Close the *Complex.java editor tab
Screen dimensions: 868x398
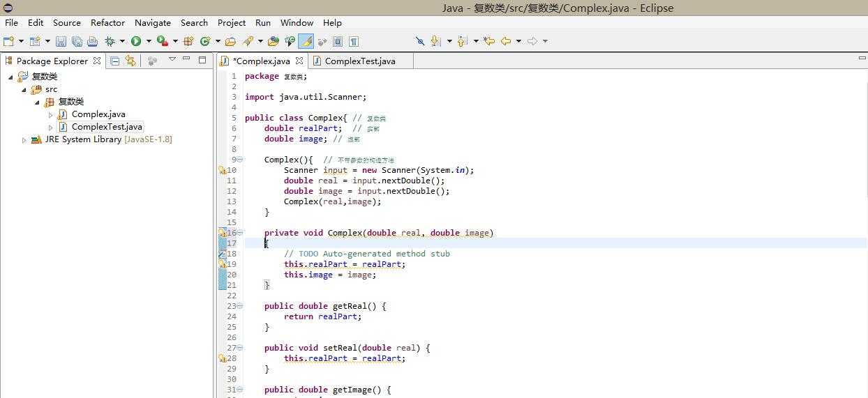[x=299, y=61]
